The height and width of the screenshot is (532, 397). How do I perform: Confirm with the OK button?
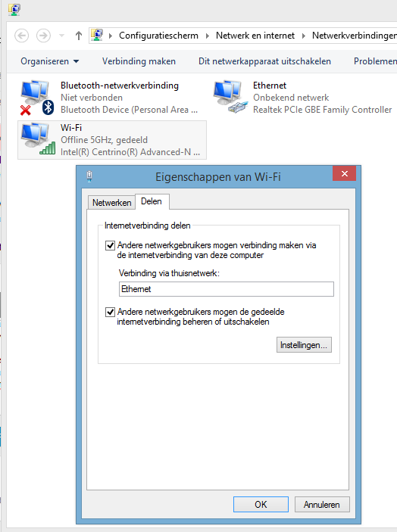(x=261, y=505)
